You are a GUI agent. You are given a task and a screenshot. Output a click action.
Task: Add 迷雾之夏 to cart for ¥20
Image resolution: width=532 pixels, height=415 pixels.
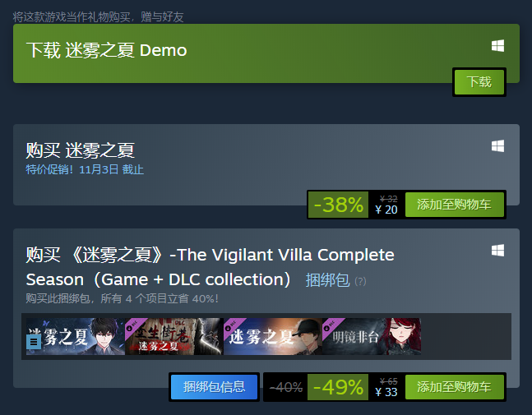(x=455, y=205)
